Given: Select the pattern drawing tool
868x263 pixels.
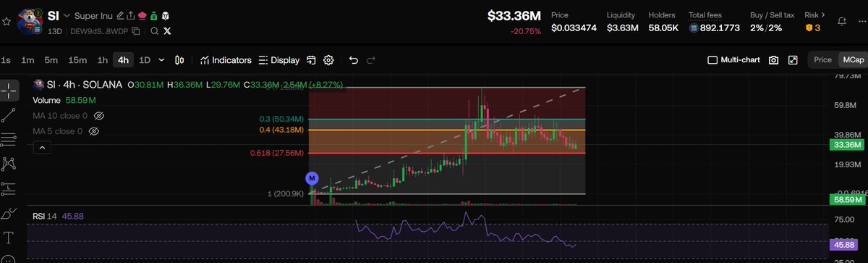Looking at the screenshot, I should click(x=9, y=164).
